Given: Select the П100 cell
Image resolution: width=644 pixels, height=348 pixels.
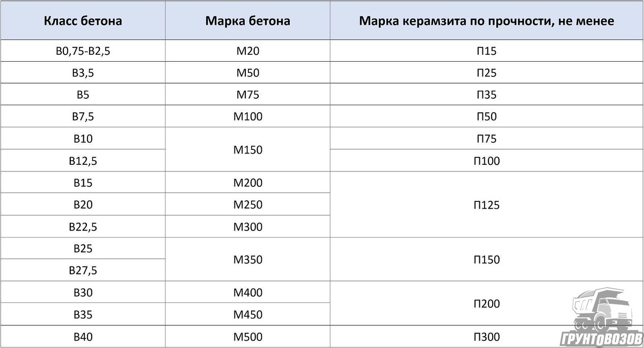Looking at the screenshot, I should pos(487,161).
